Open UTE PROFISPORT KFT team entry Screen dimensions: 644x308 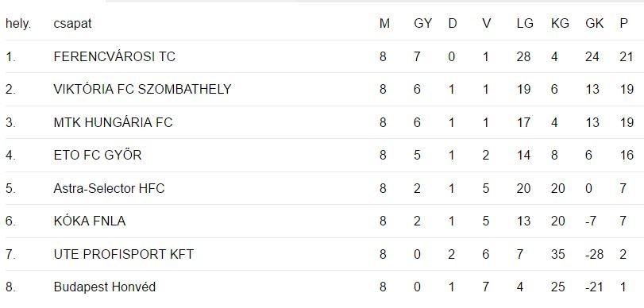pos(123,255)
